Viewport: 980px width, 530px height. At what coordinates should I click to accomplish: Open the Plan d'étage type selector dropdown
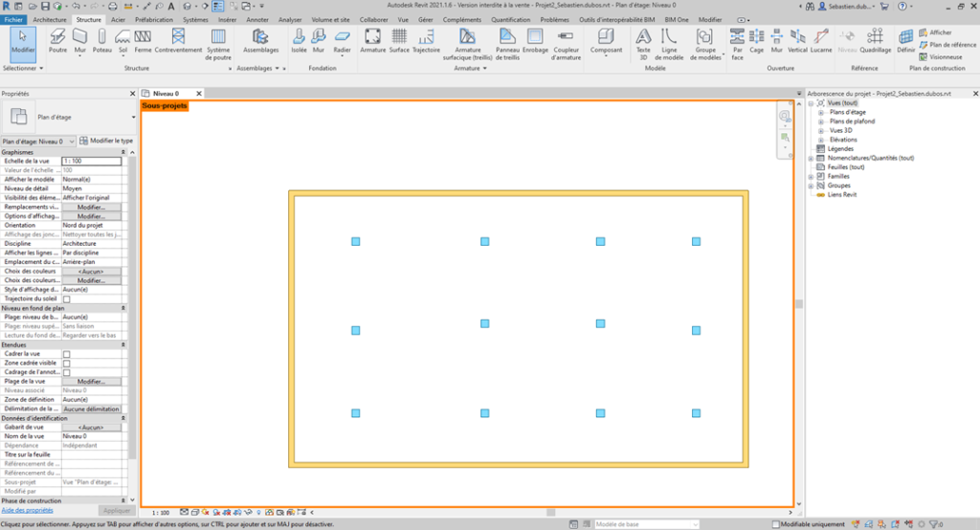pyautogui.click(x=132, y=118)
